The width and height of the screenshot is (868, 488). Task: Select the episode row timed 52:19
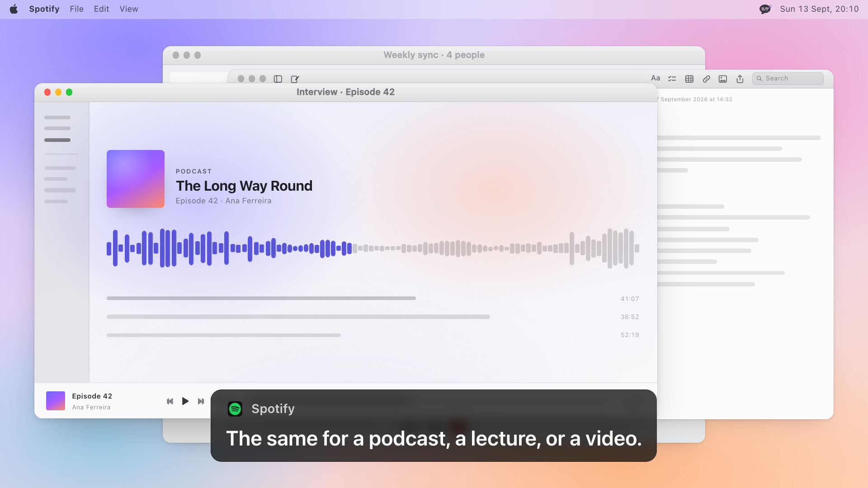pos(373,335)
